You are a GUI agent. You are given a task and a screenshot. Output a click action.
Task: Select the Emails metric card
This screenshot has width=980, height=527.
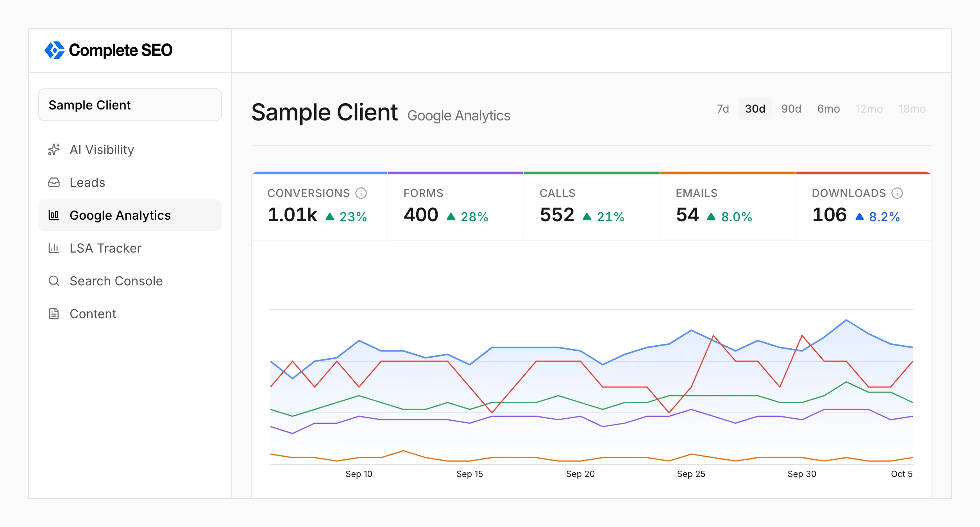tap(728, 206)
